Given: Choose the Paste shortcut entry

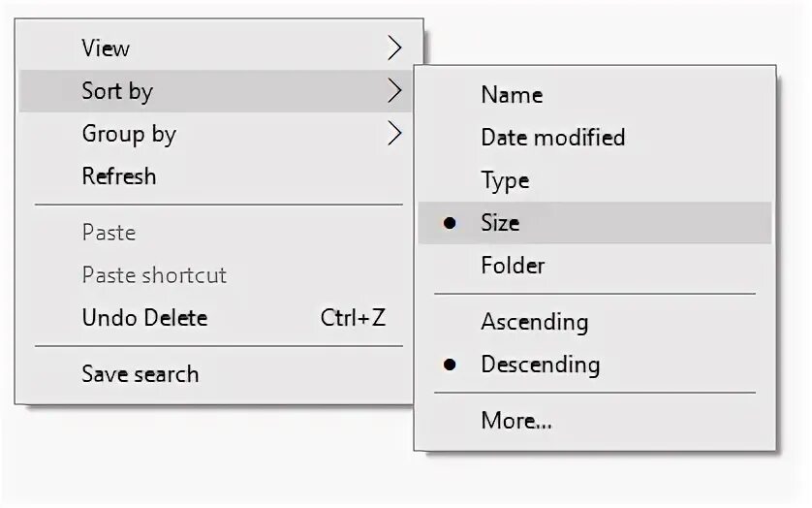Looking at the screenshot, I should click(154, 275).
